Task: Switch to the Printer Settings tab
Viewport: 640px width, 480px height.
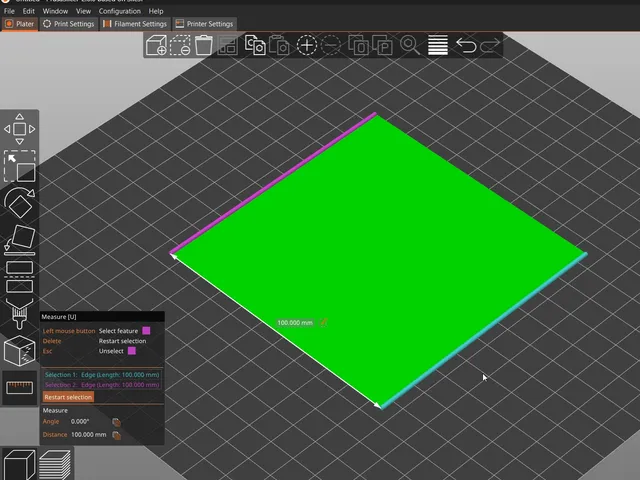Action: tap(204, 24)
